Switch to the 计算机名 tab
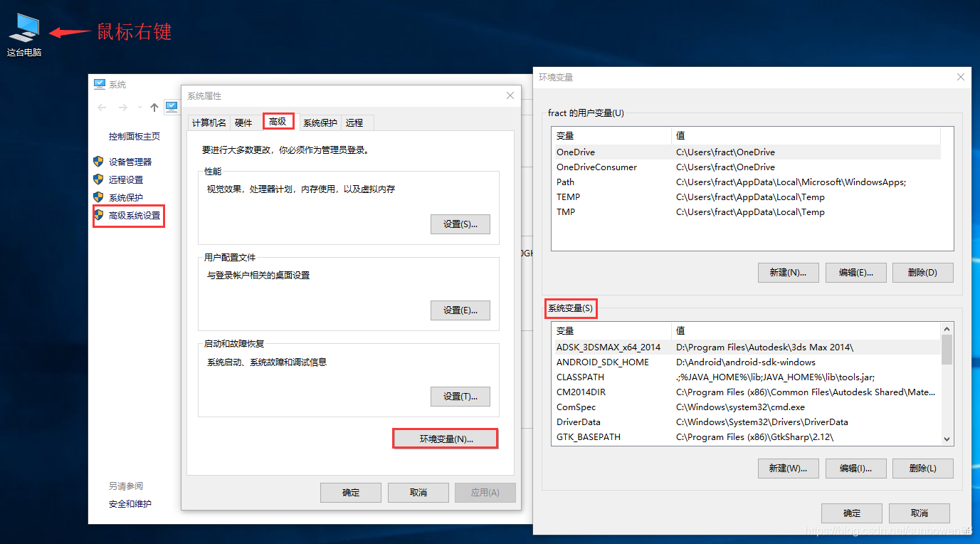 [x=209, y=122]
